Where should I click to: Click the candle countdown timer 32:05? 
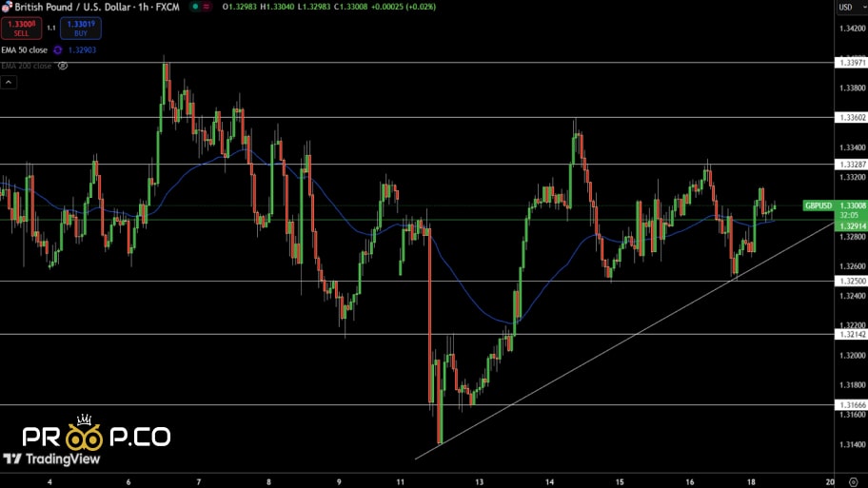point(849,215)
